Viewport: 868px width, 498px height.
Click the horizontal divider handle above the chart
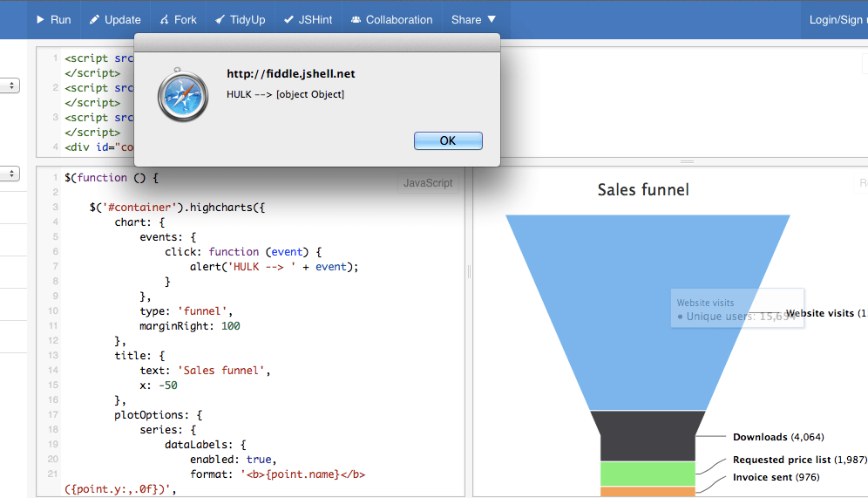click(x=687, y=161)
